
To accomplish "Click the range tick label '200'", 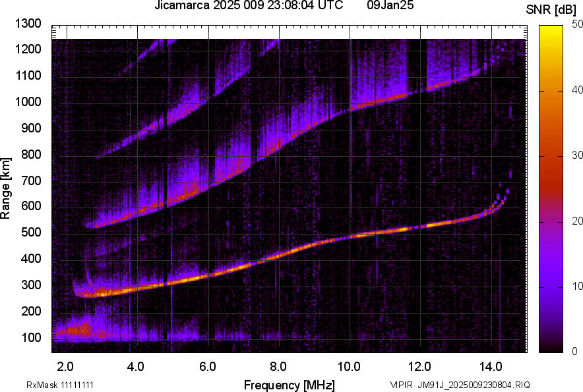I will click(31, 311).
